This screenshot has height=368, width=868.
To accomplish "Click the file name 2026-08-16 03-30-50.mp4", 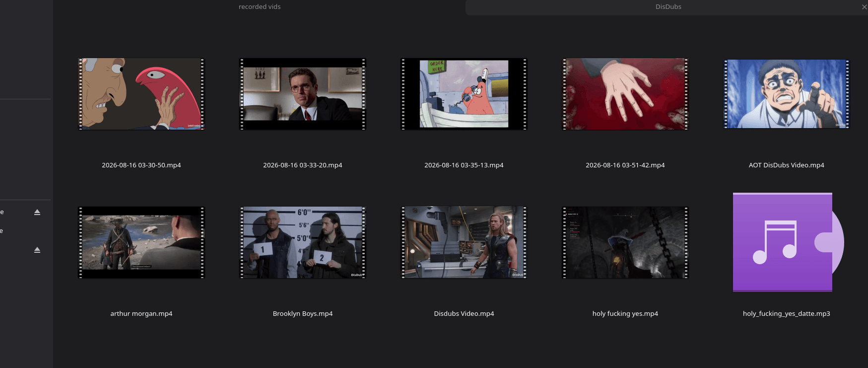I will (x=141, y=165).
